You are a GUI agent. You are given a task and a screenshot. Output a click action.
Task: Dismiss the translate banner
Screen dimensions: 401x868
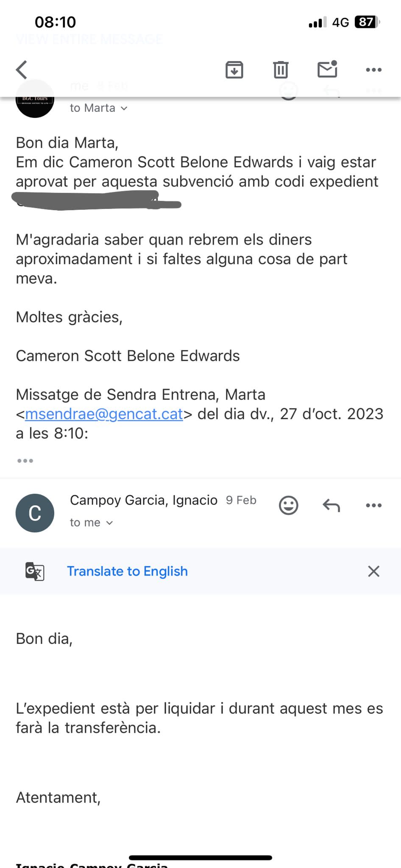pyautogui.click(x=373, y=571)
